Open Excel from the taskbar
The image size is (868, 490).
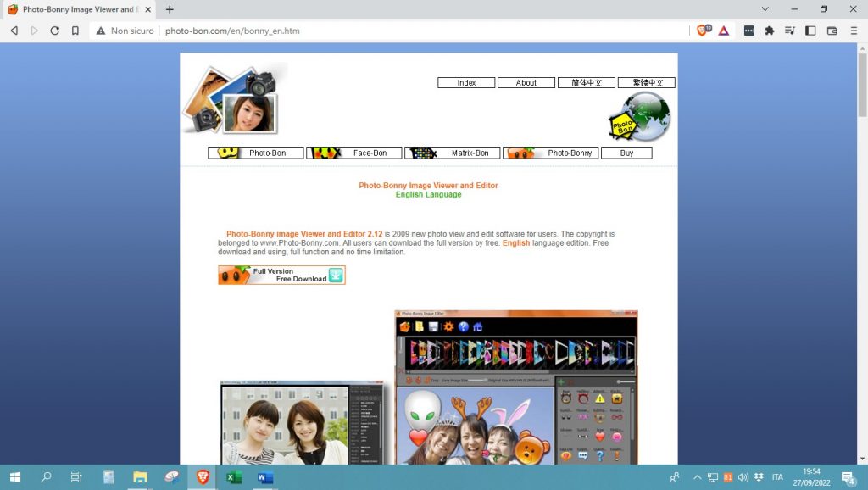coord(233,477)
